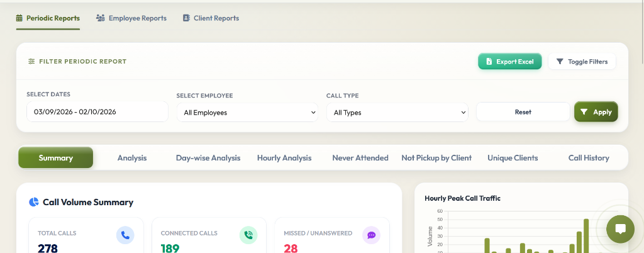Screen dimensions: 644x253
Task: Apply the selected filters
Action: (x=596, y=112)
